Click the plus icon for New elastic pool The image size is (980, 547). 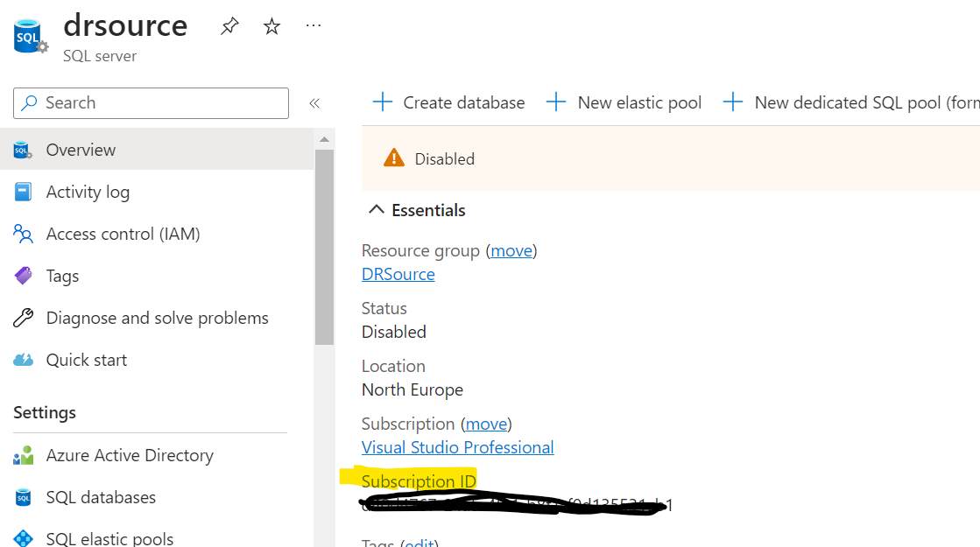click(555, 102)
